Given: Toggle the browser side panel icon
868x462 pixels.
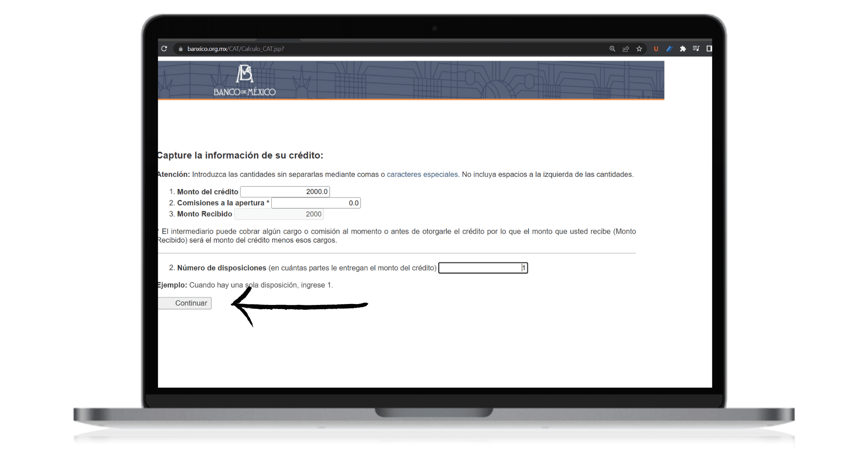Looking at the screenshot, I should [709, 49].
